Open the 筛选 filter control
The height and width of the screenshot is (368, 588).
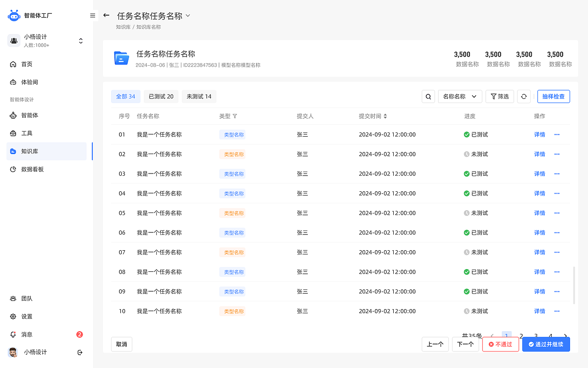(499, 96)
